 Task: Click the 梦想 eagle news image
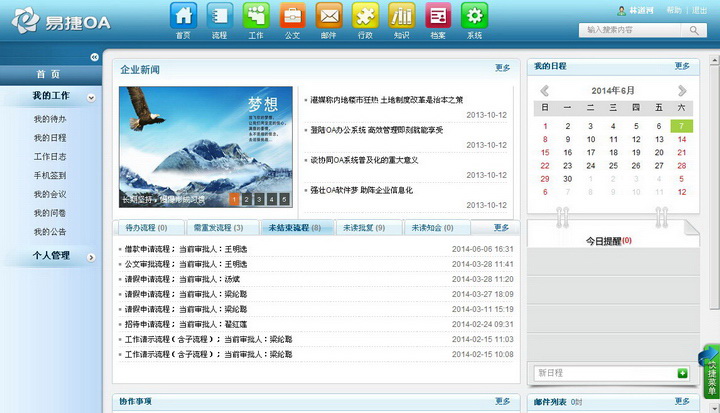click(206, 147)
